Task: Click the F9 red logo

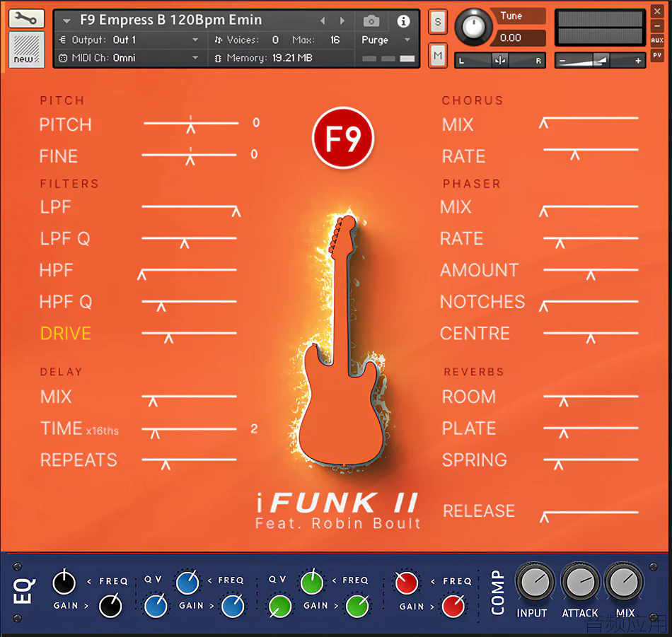Action: (343, 138)
